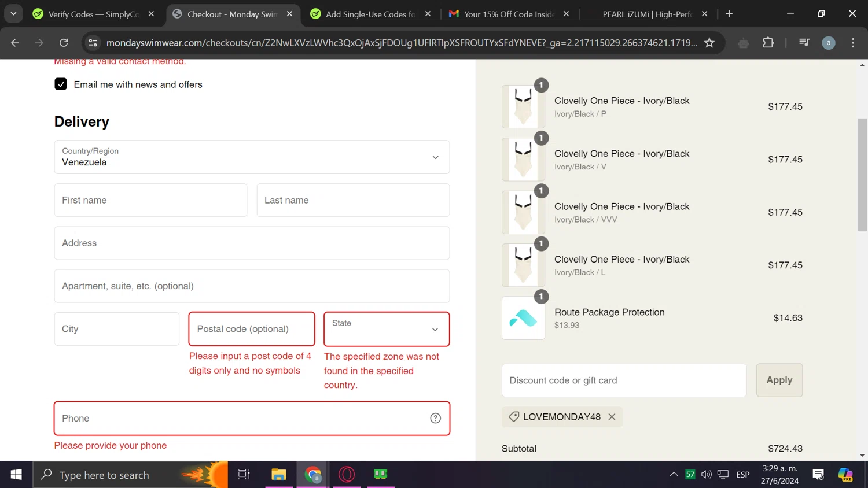Open a new browser tab
This screenshot has height=488, width=868.
coord(729,14)
